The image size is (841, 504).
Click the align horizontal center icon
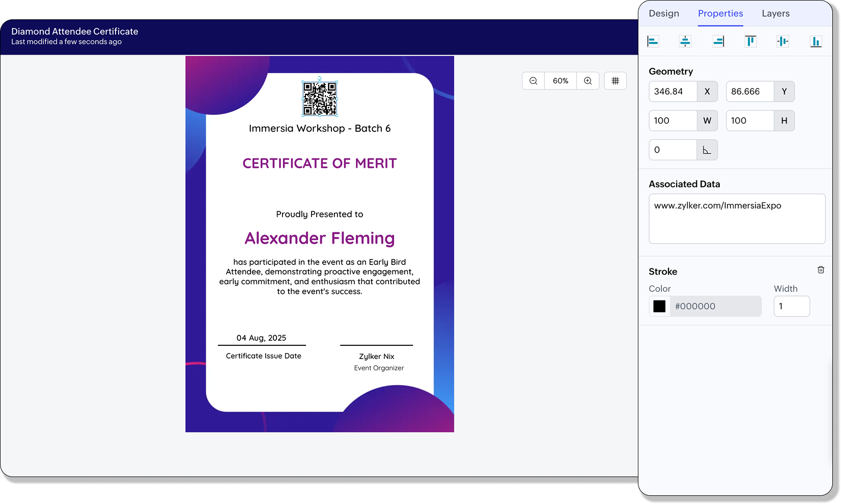coord(685,41)
